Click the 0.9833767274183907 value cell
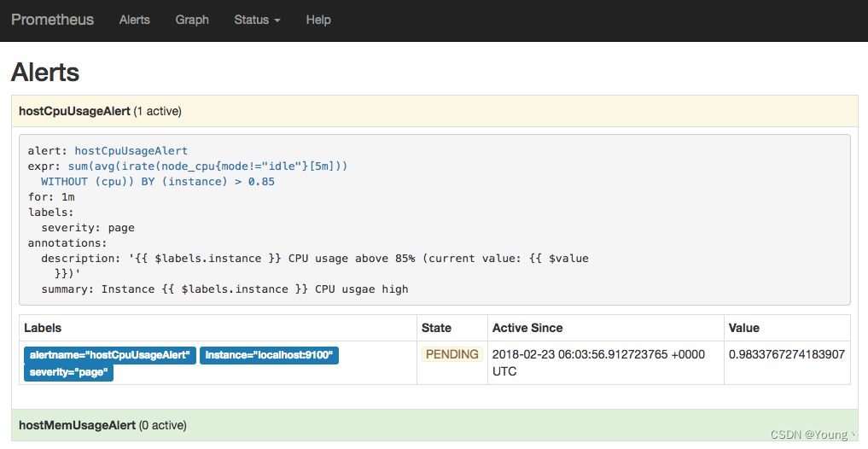 pyautogui.click(x=787, y=354)
